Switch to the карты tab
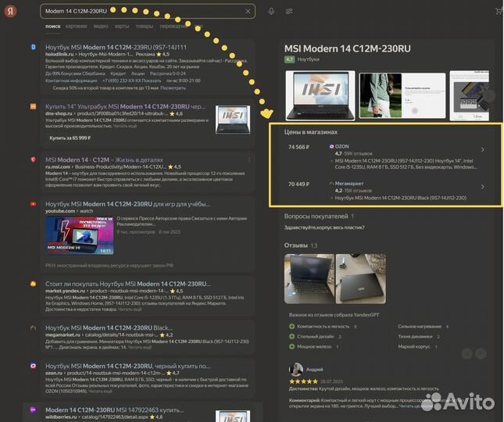504x422 pixels. [122, 27]
